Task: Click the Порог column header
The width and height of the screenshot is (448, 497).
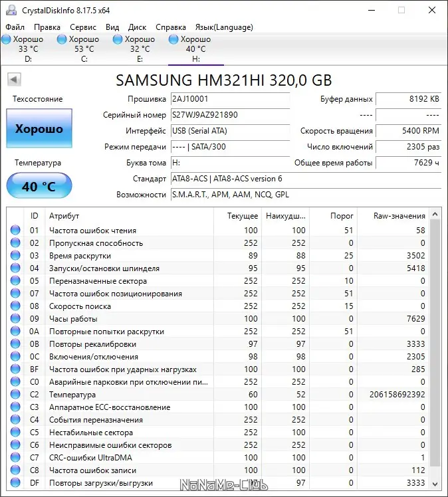Action: [x=333, y=216]
